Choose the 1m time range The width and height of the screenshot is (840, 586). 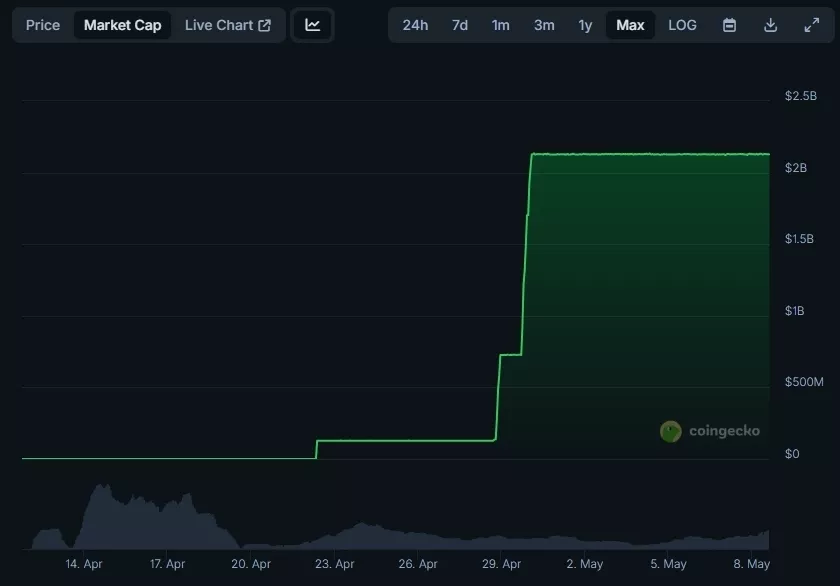[x=500, y=25]
